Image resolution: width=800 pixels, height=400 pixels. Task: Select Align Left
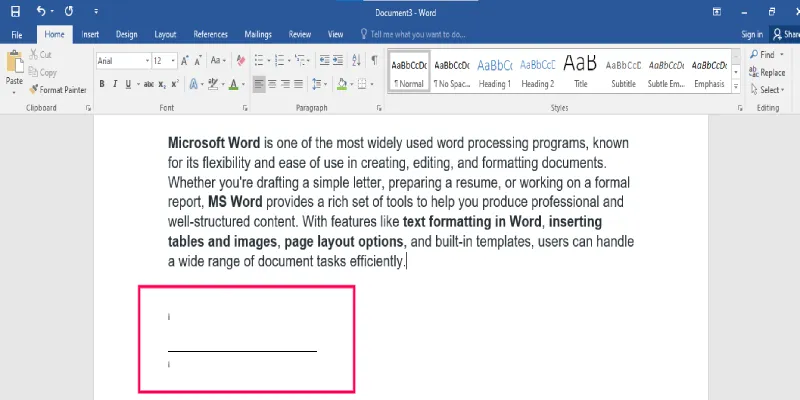coord(259,84)
